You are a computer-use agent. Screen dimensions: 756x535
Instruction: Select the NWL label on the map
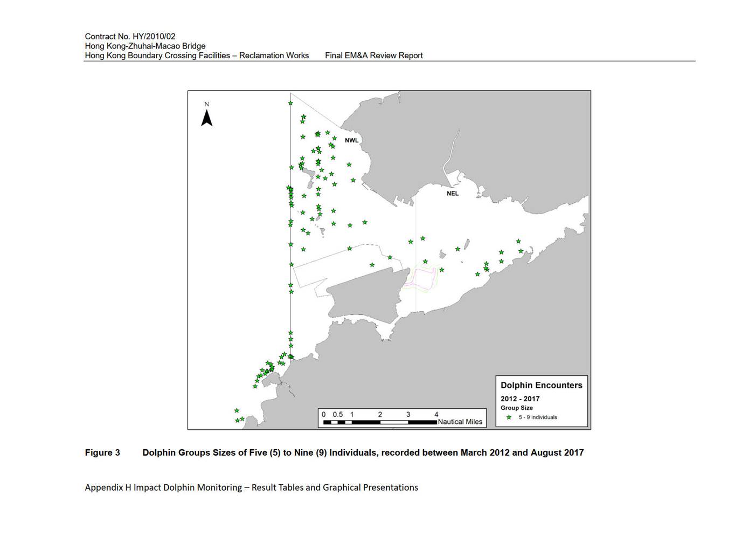pos(351,140)
